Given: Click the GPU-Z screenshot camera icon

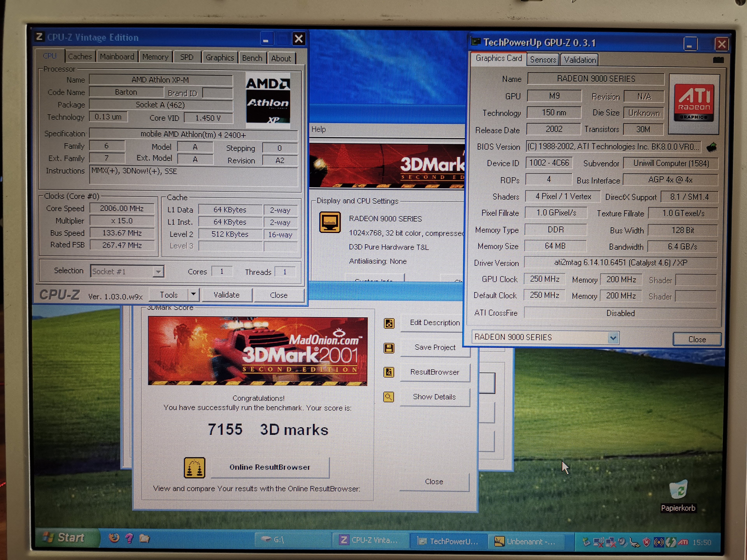Looking at the screenshot, I should pos(718,60).
